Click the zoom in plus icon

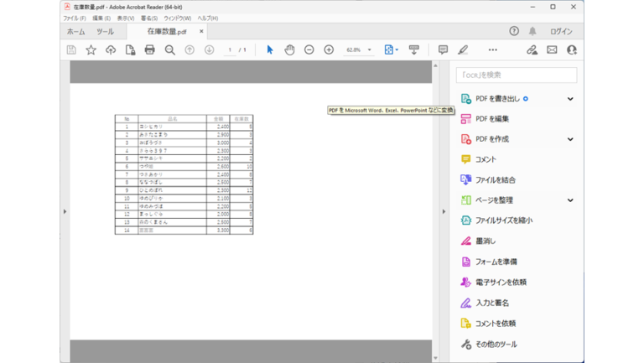pos(329,49)
